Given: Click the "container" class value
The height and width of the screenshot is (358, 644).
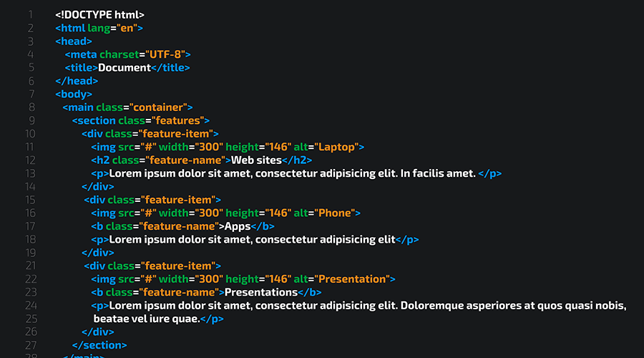Looking at the screenshot, I should [x=159, y=107].
